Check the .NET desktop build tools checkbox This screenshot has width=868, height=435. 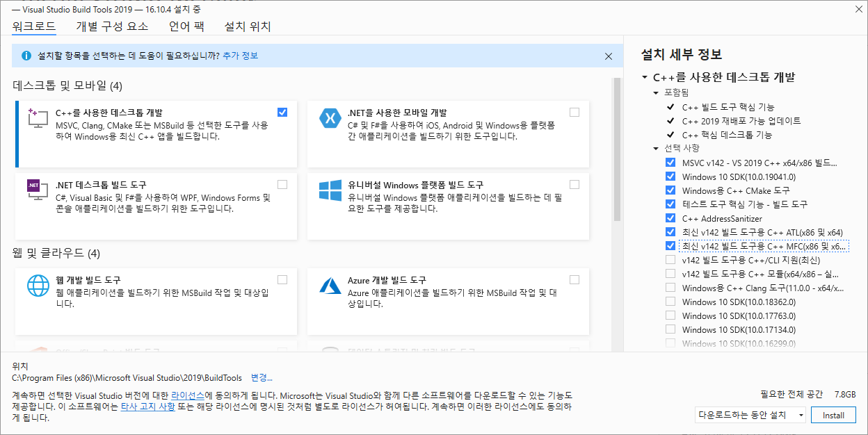(x=282, y=184)
